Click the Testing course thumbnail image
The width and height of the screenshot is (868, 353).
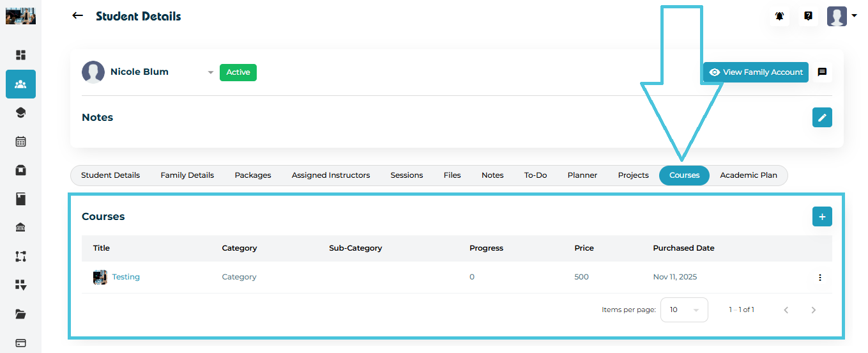click(x=100, y=277)
